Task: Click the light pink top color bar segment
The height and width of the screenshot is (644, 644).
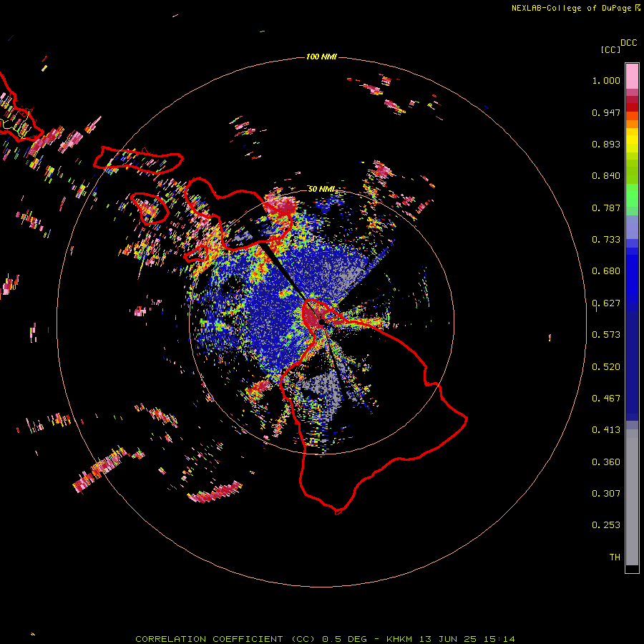Action: point(632,76)
